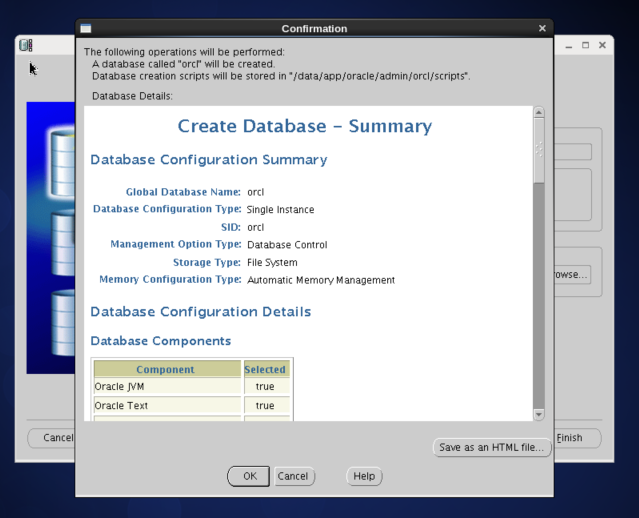
Task: Click Cancel in the background wizard window
Action: (x=51, y=438)
